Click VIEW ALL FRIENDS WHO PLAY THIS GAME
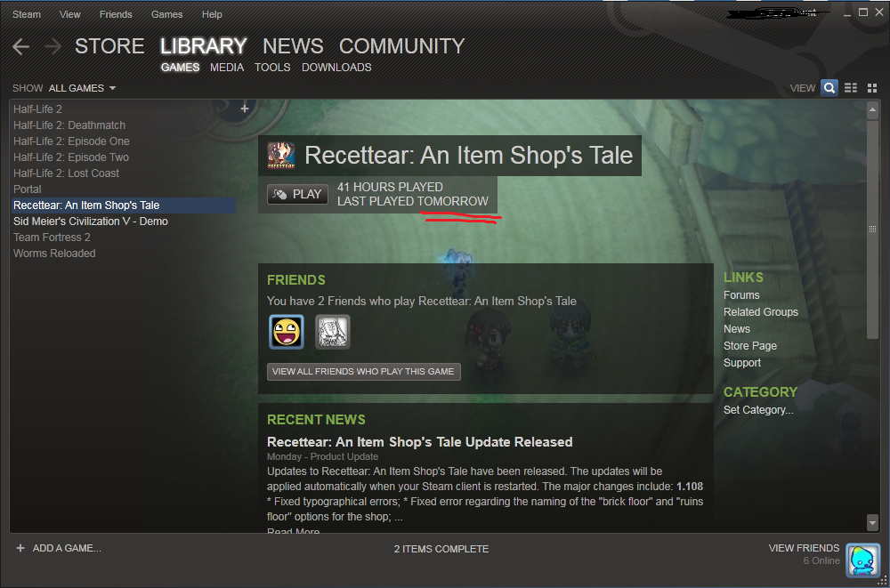This screenshot has width=890, height=588. pos(363,372)
